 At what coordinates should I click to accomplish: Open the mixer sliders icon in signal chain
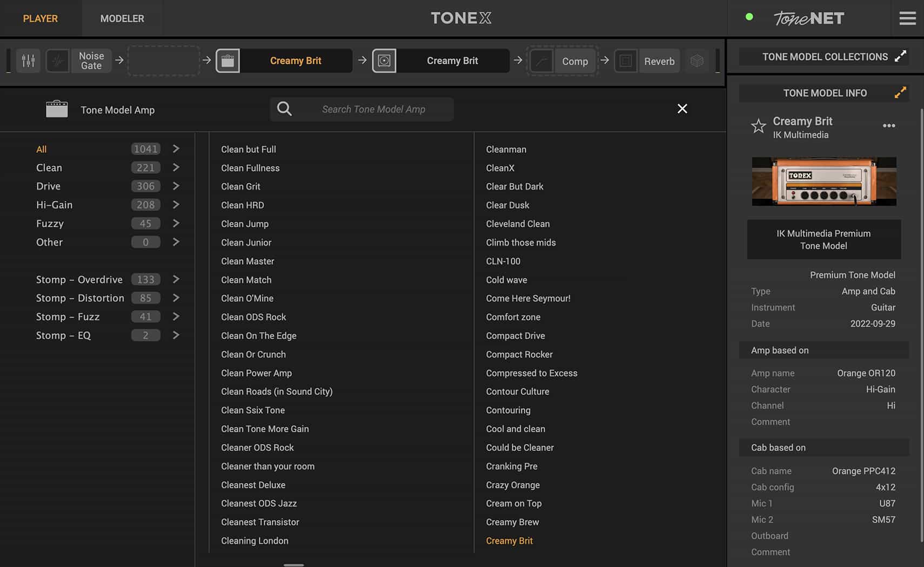click(28, 61)
